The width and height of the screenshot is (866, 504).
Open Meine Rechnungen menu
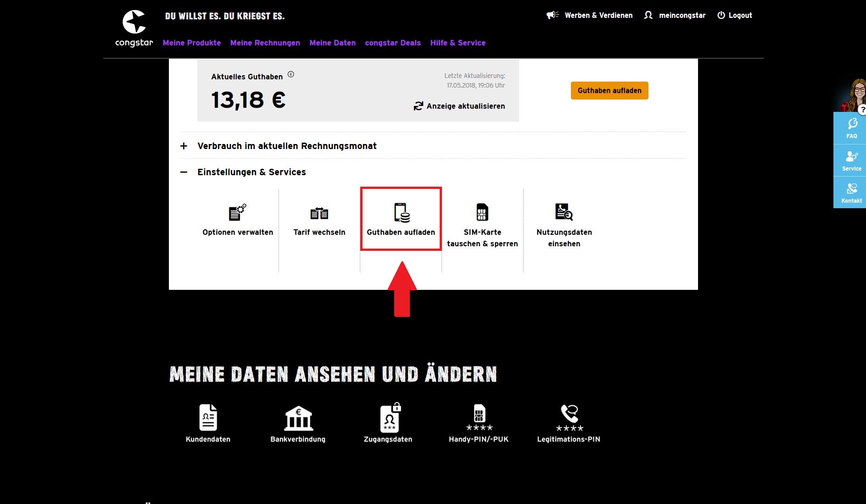tap(265, 43)
